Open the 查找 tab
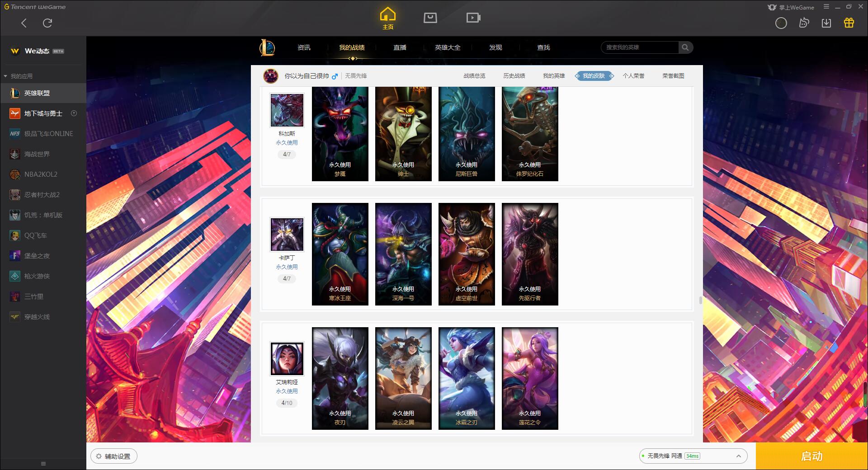868x470 pixels. coord(543,47)
